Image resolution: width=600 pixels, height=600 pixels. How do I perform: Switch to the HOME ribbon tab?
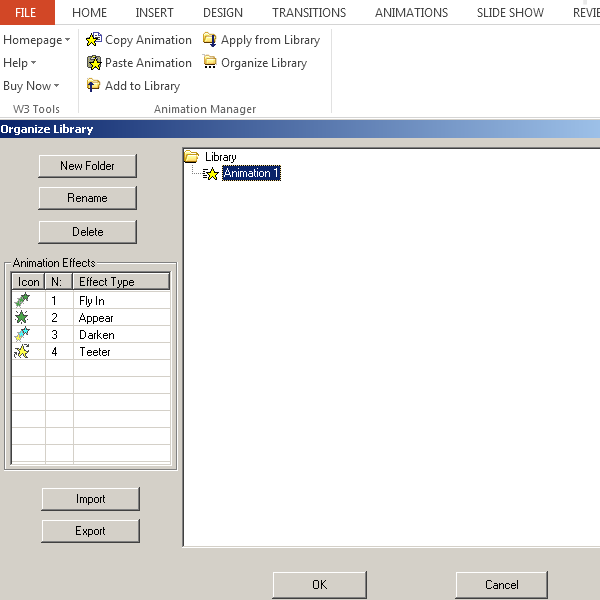point(89,13)
